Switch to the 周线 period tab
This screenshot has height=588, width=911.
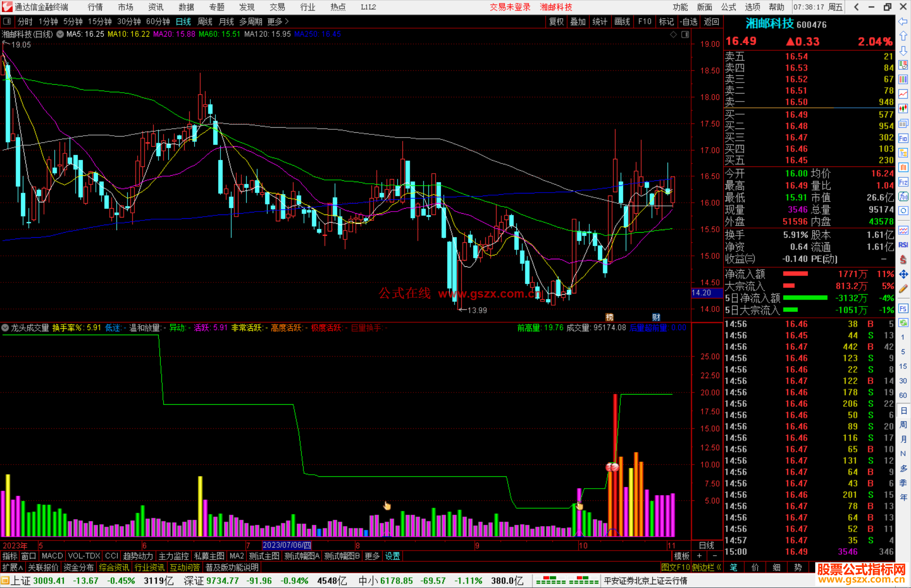205,21
